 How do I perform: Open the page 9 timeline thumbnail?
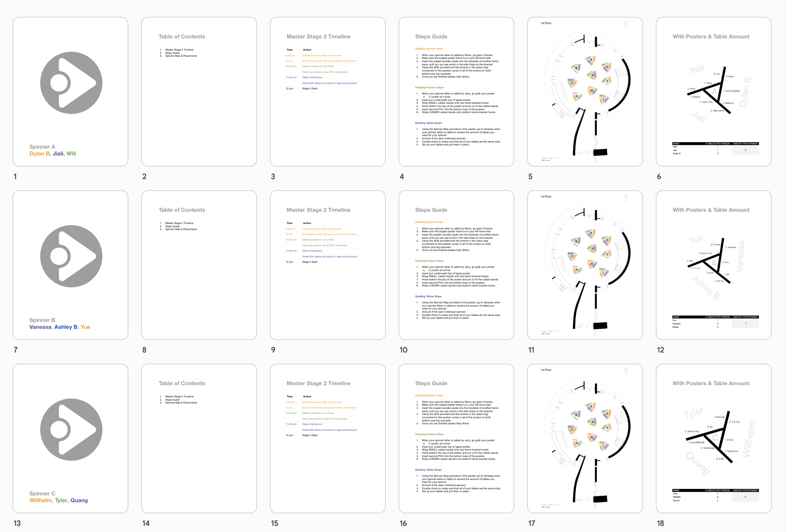coord(327,265)
